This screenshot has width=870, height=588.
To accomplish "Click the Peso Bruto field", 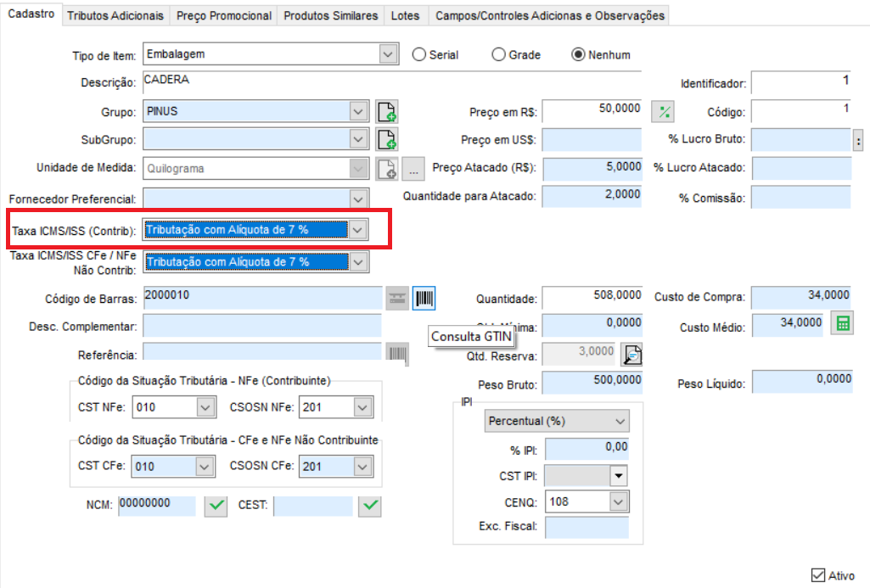I will [x=592, y=383].
